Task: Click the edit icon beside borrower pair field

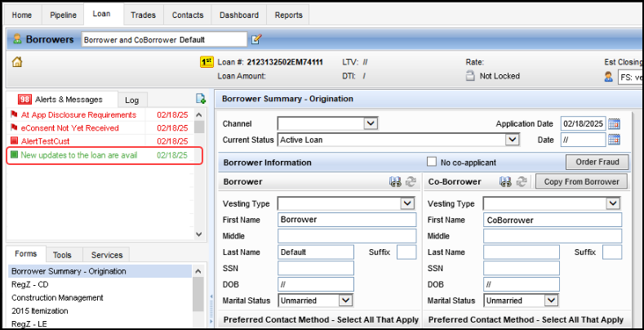Action: point(256,39)
